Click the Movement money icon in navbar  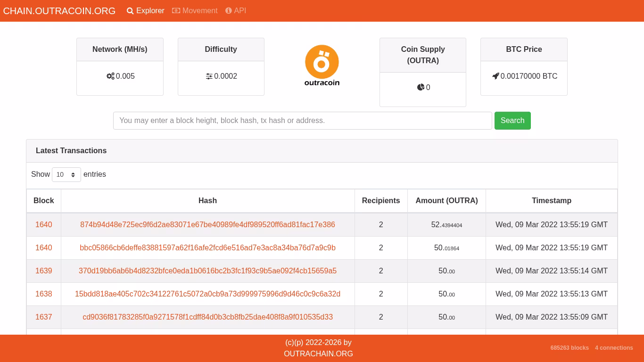[176, 11]
